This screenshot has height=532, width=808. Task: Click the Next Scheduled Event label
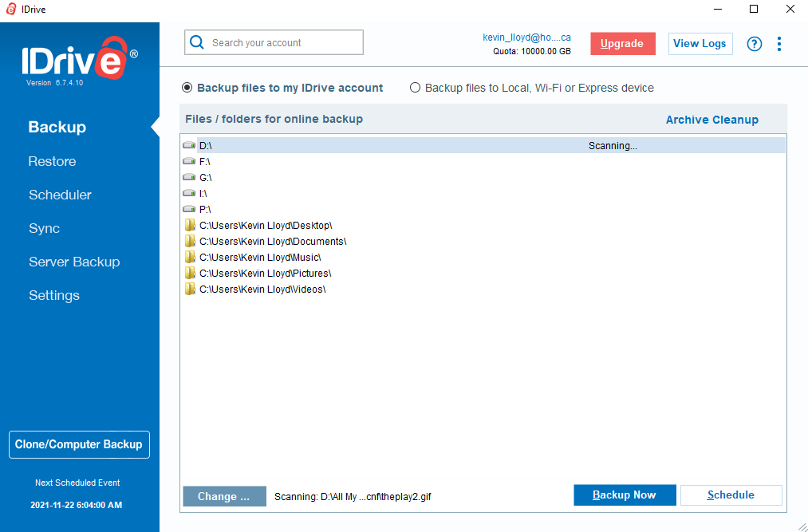[77, 483]
